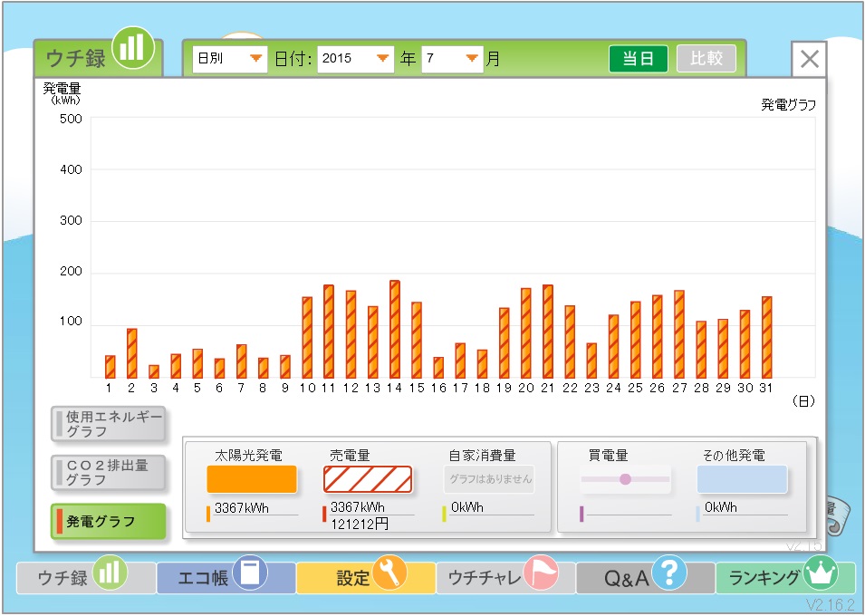
Task: Click the 売電量 striped swatch
Action: point(368,479)
